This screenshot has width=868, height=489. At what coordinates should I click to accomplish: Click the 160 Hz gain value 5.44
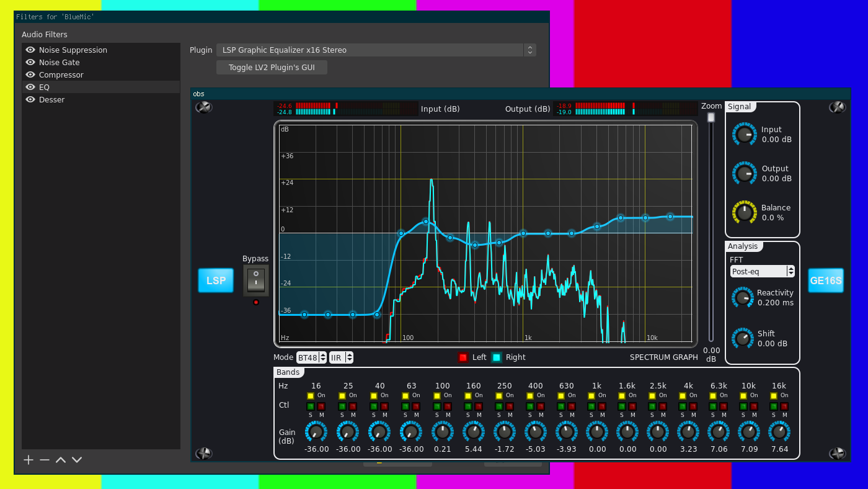(473, 449)
